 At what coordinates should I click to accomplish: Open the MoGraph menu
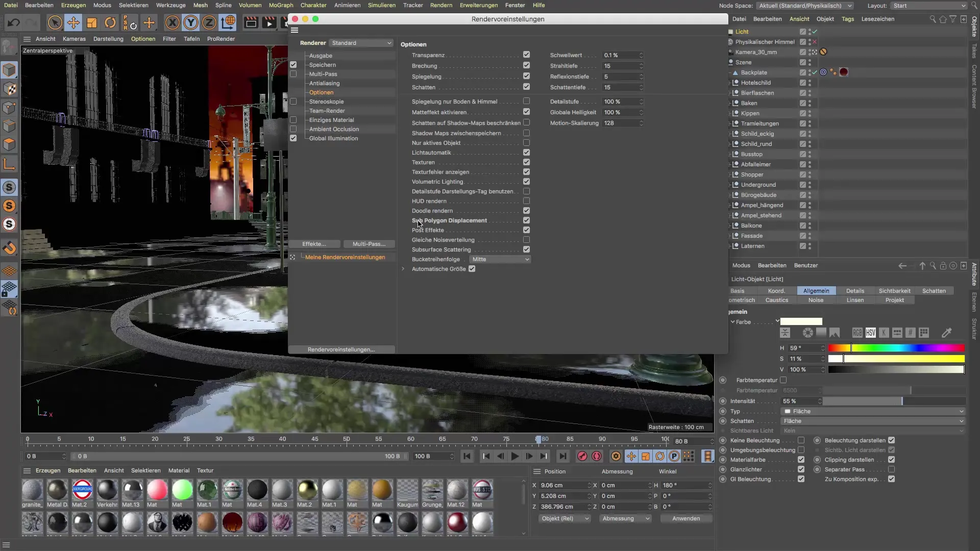[281, 5]
